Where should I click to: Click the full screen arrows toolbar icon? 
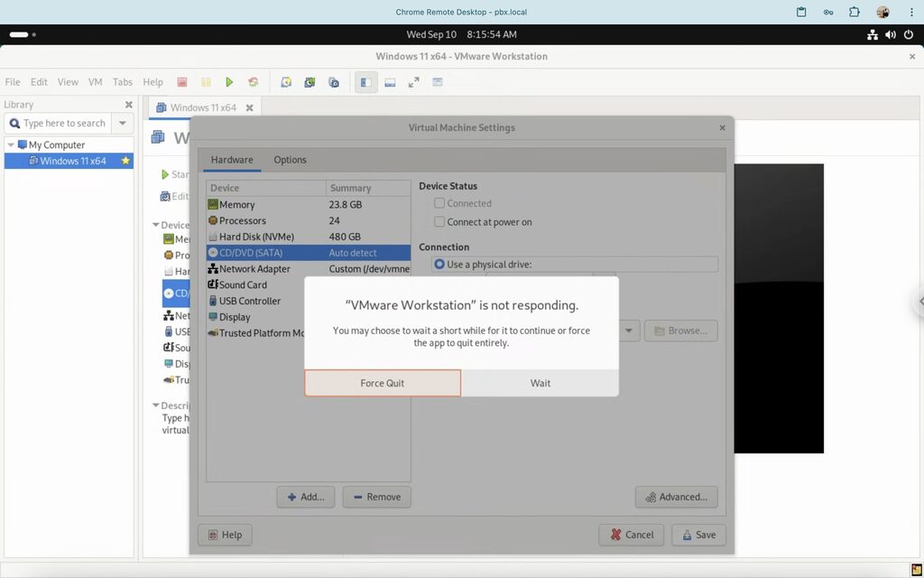[413, 82]
